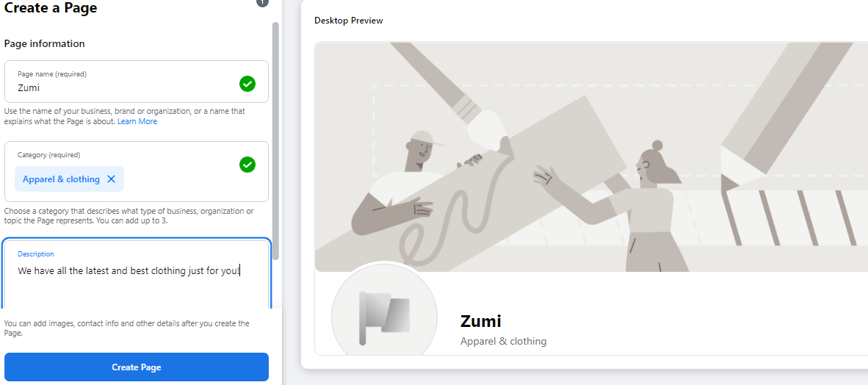Click the green checkmark in Category field

(x=247, y=165)
